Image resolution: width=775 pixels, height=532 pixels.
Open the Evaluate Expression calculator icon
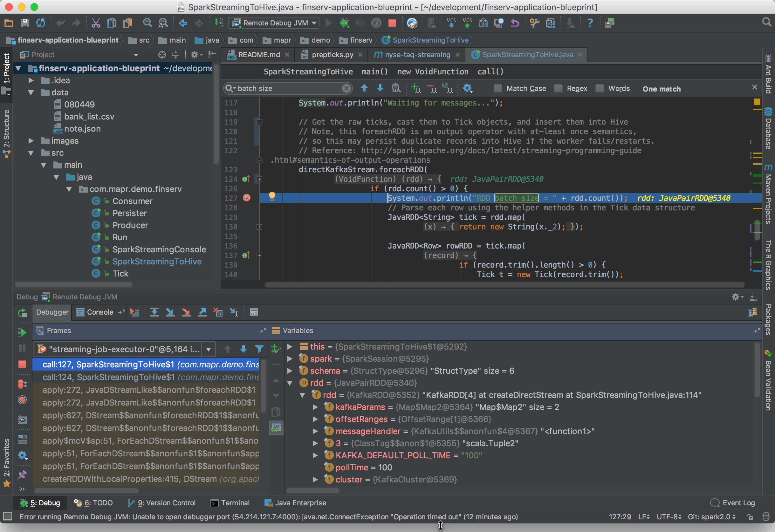click(x=254, y=312)
